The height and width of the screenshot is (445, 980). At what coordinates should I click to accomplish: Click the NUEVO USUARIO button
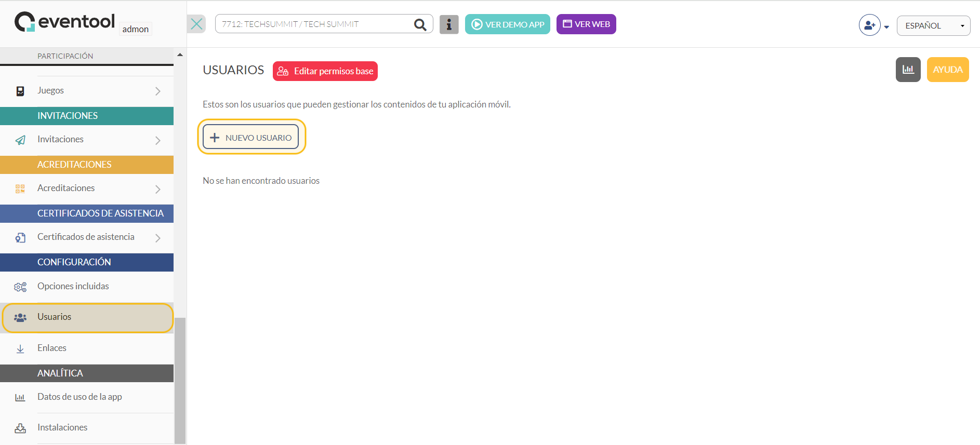[x=251, y=137]
